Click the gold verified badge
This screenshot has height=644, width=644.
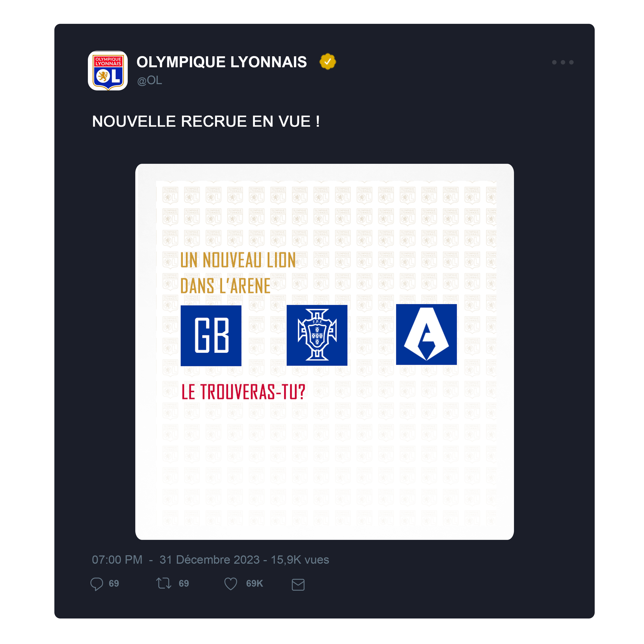click(x=328, y=62)
